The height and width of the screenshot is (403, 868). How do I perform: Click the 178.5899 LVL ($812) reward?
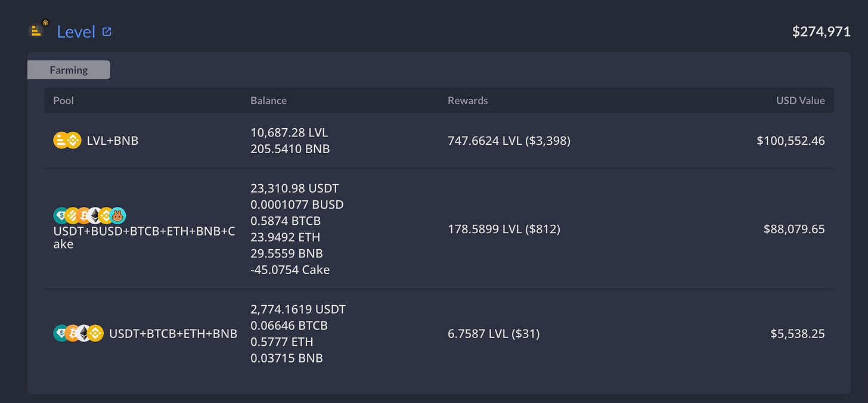tap(504, 230)
